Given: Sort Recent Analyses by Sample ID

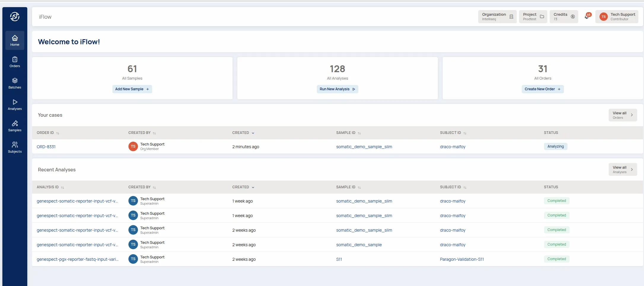Looking at the screenshot, I should coord(348,187).
